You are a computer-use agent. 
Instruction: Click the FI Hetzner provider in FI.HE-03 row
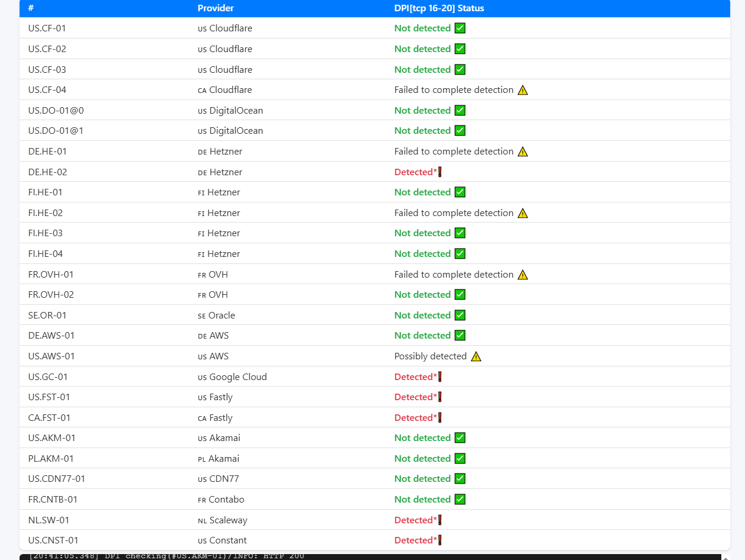tap(219, 233)
